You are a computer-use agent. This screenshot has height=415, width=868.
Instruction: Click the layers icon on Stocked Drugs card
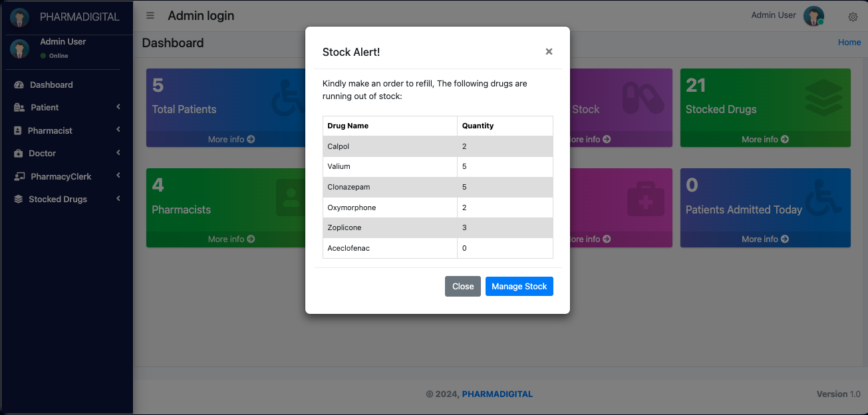tap(823, 99)
